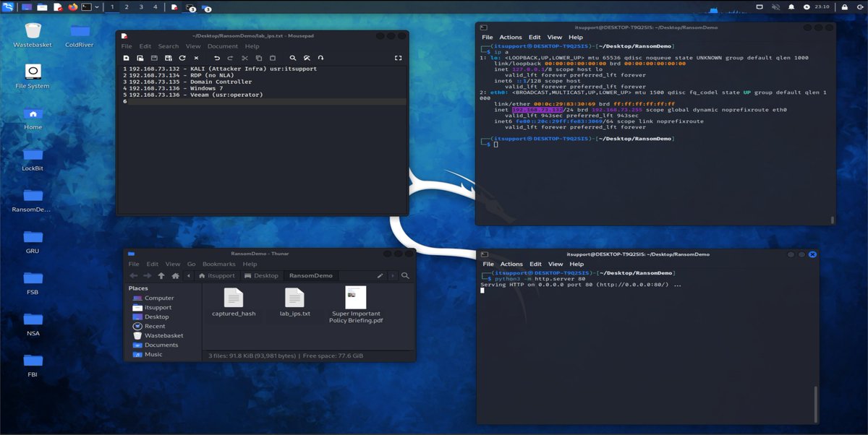Click Thunar's Forward arrow

click(147, 276)
